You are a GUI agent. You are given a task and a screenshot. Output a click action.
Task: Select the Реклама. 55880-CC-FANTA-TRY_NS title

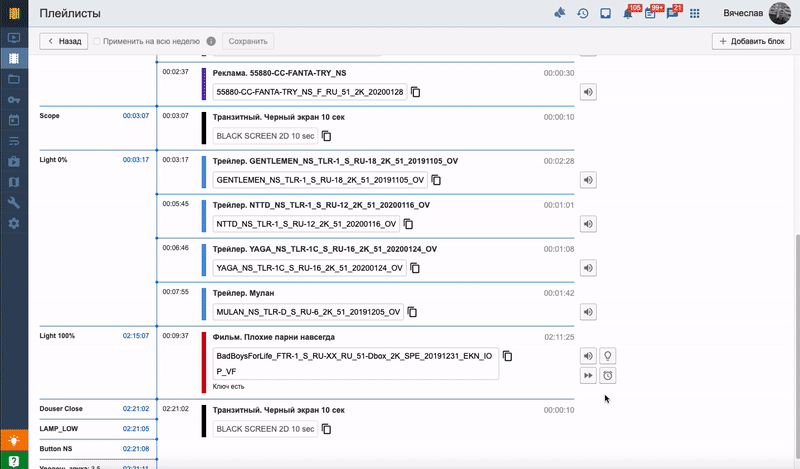(x=279, y=73)
